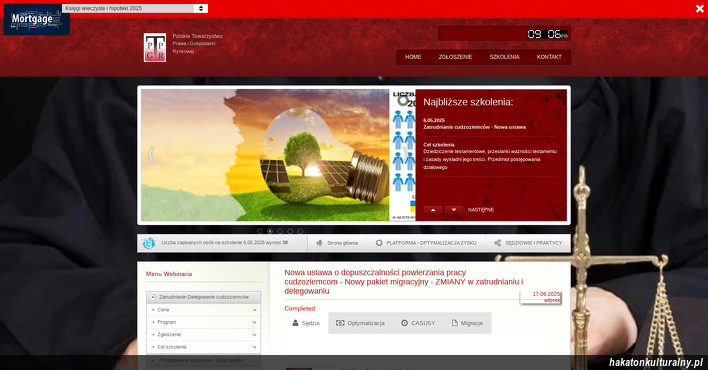Viewport: 708px width, 370px height.
Task: Click the 'Strona główna' link
Action: [343, 243]
